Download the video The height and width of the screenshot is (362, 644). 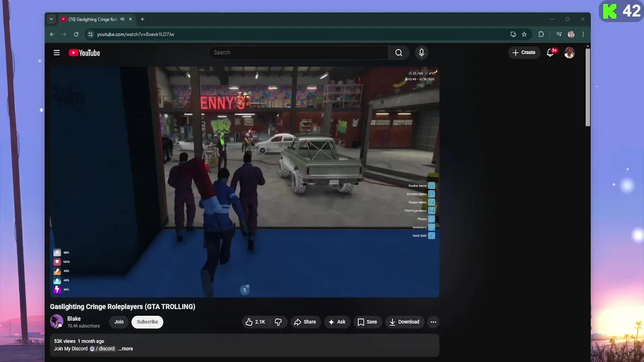pyautogui.click(x=404, y=322)
